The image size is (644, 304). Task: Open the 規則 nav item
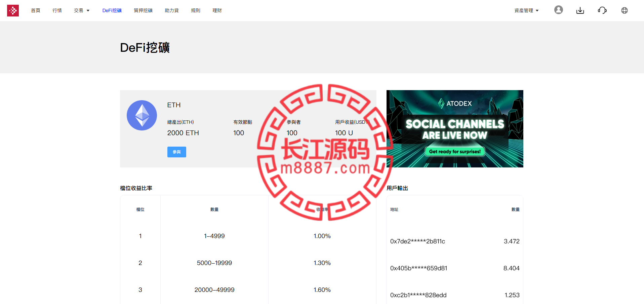[x=196, y=10]
